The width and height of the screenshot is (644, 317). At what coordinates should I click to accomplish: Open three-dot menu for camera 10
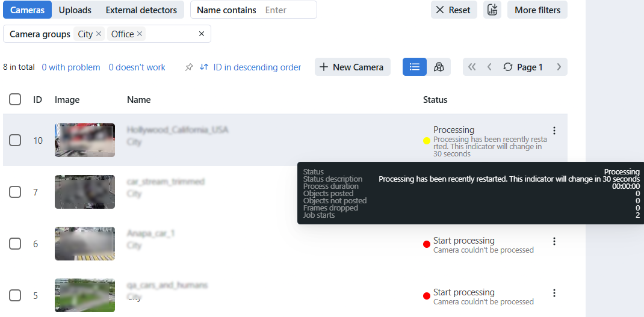tap(554, 131)
